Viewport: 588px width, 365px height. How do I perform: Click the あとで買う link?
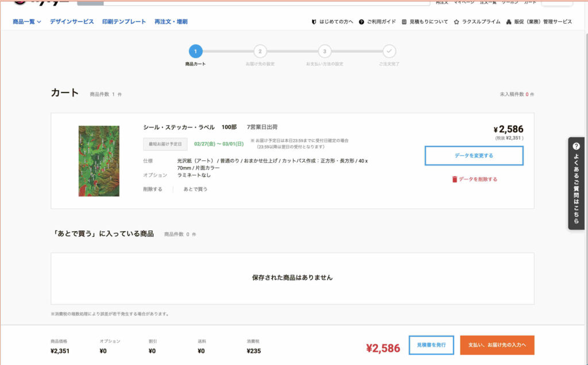tap(195, 189)
